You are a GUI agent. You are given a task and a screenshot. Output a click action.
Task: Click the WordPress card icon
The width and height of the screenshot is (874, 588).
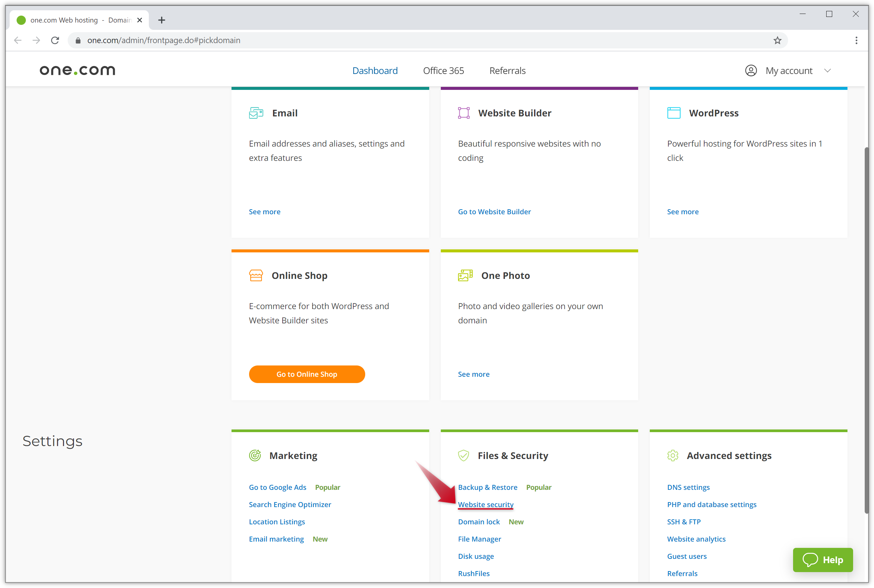(673, 112)
